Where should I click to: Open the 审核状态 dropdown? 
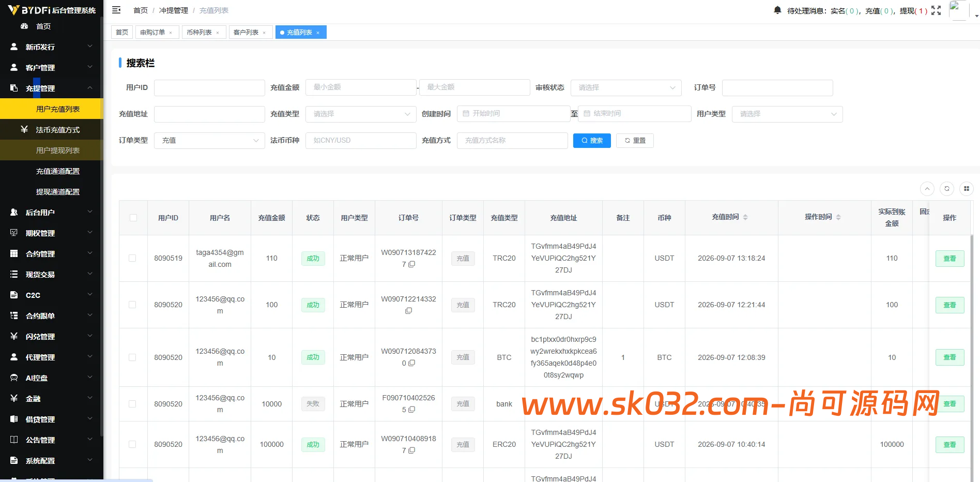(626, 87)
